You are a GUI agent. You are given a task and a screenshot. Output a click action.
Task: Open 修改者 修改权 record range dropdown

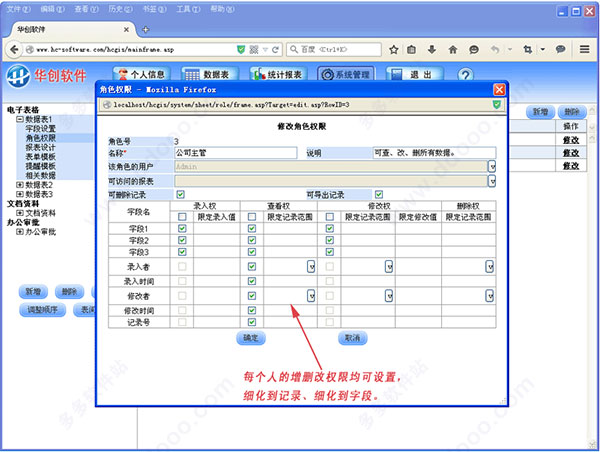[389, 296]
